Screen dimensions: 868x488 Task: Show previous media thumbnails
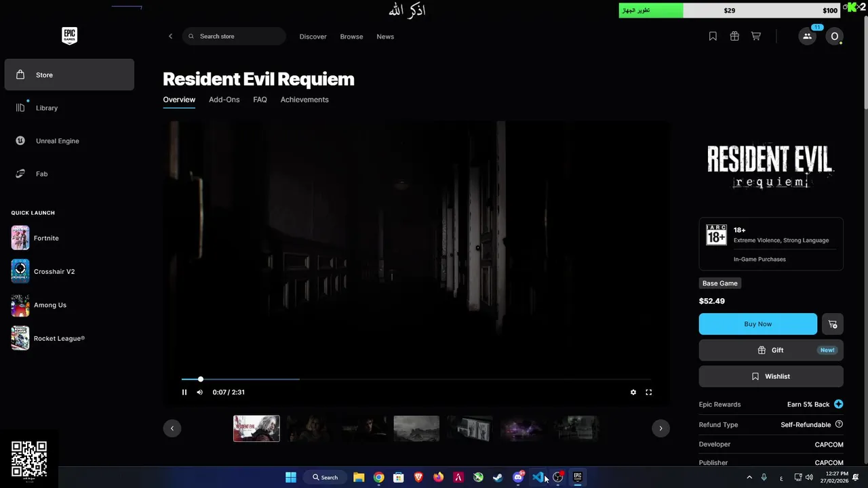pyautogui.click(x=172, y=428)
